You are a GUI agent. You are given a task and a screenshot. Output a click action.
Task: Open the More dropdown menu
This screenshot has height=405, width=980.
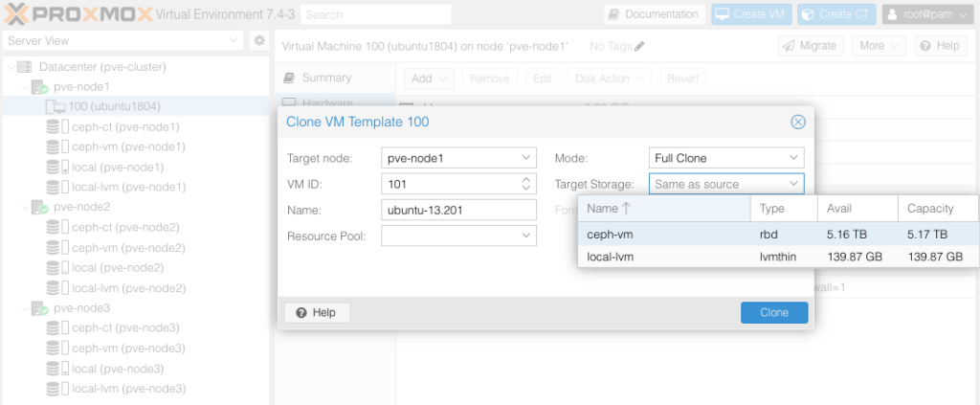click(x=879, y=46)
